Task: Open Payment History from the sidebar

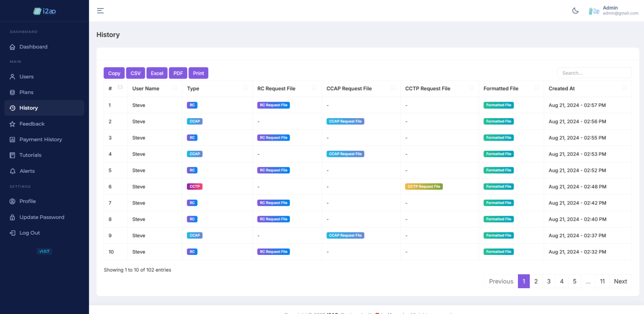Action: [41, 140]
